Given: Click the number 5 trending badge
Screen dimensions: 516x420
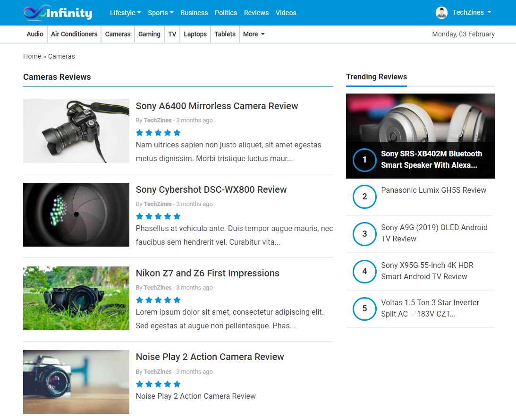Looking at the screenshot, I should pyautogui.click(x=364, y=309).
